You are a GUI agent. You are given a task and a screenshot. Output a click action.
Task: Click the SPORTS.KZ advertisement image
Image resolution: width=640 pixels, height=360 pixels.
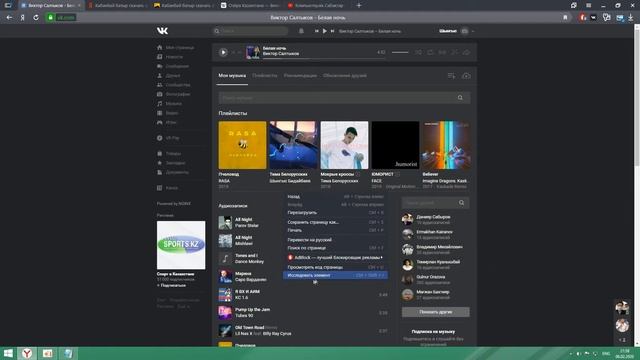[x=181, y=245]
